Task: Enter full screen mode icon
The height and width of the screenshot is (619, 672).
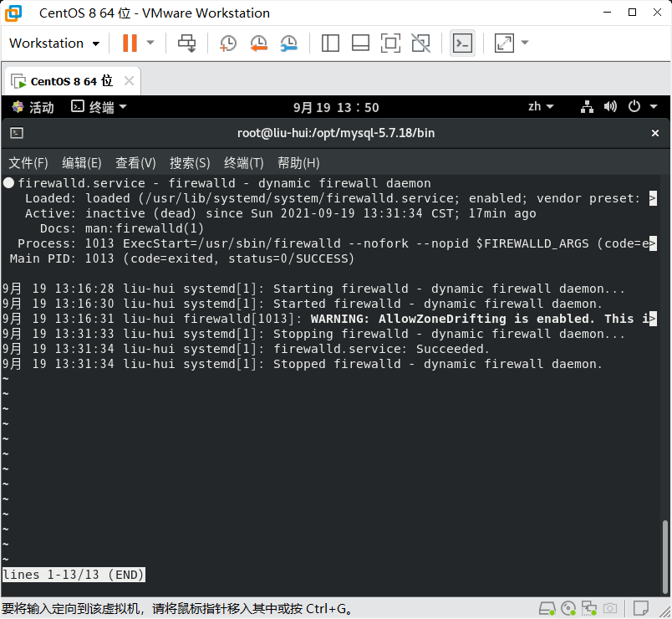Action: click(x=390, y=43)
